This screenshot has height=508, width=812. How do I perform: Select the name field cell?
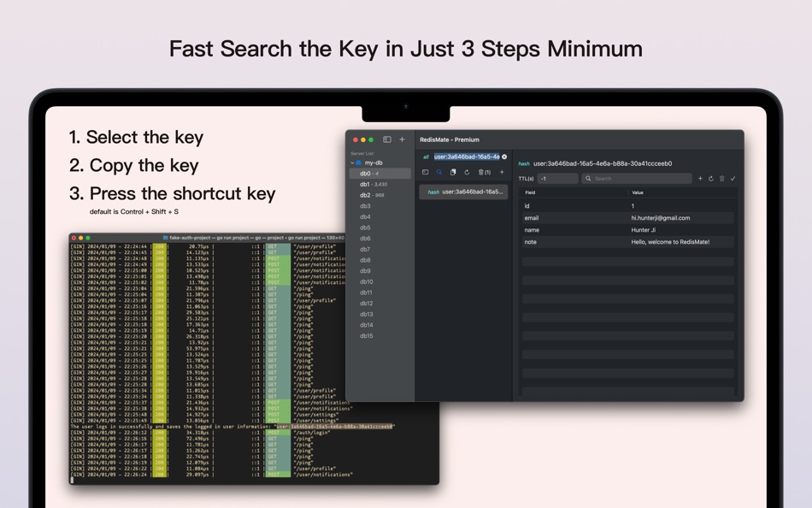click(532, 230)
